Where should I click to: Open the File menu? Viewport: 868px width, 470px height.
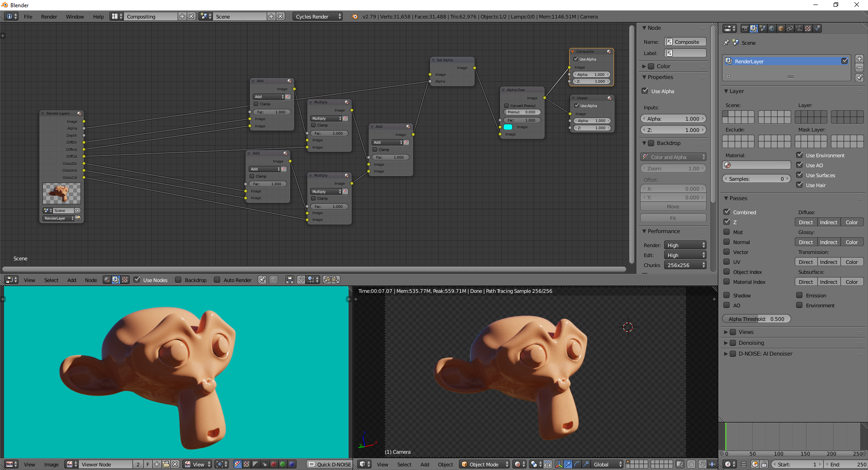point(28,16)
